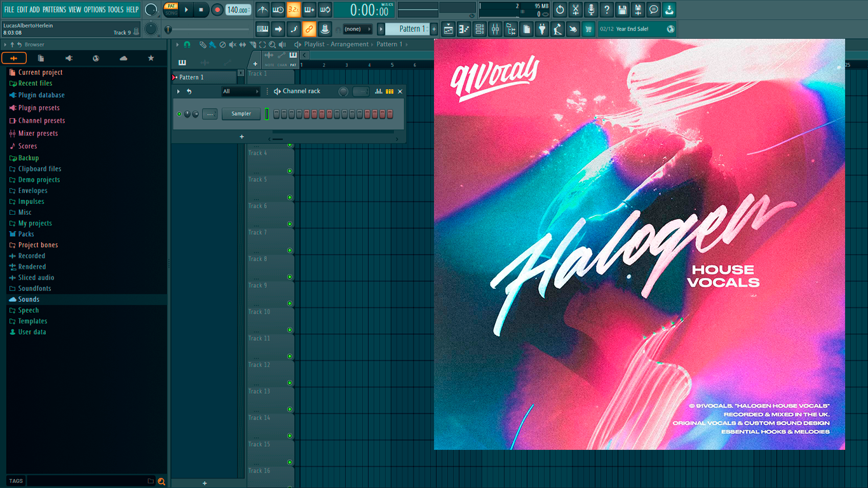Image resolution: width=868 pixels, height=488 pixels.
Task: Arm the record button
Action: [x=217, y=10]
